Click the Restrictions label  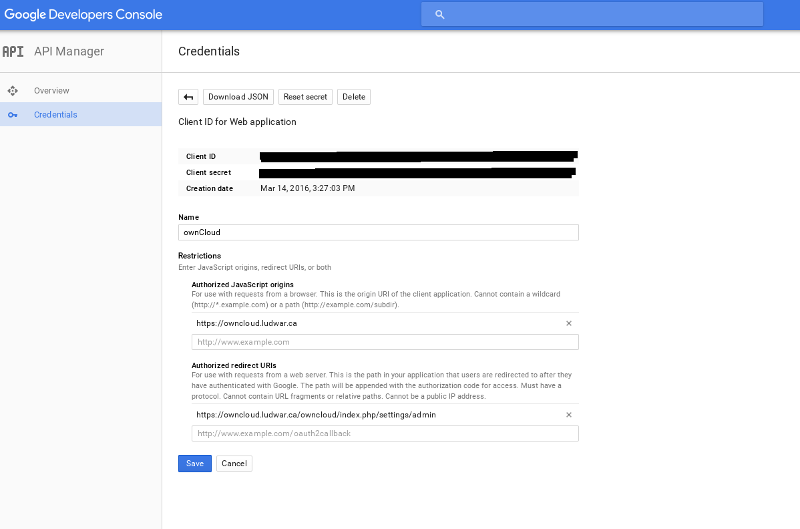pos(199,256)
